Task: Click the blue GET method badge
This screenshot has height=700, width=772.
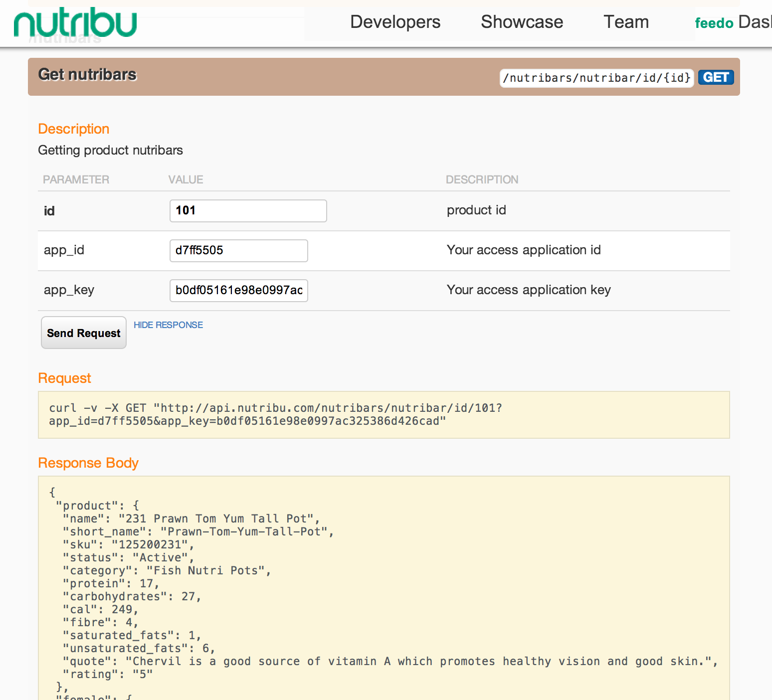Action: coord(716,77)
